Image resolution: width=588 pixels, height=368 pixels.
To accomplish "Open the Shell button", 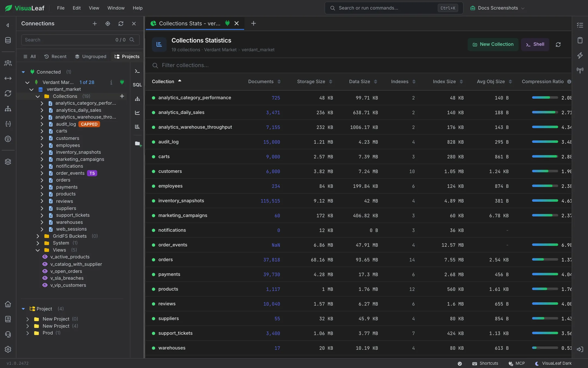I will coord(535,44).
